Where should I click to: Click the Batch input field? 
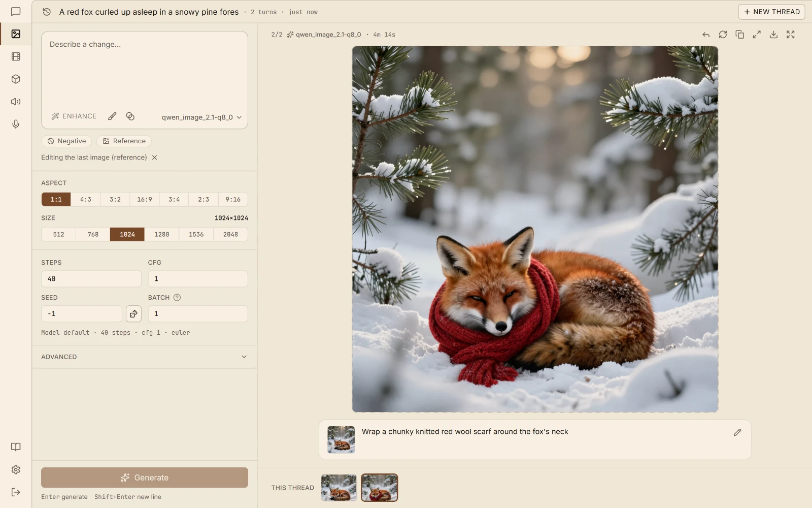coord(198,314)
